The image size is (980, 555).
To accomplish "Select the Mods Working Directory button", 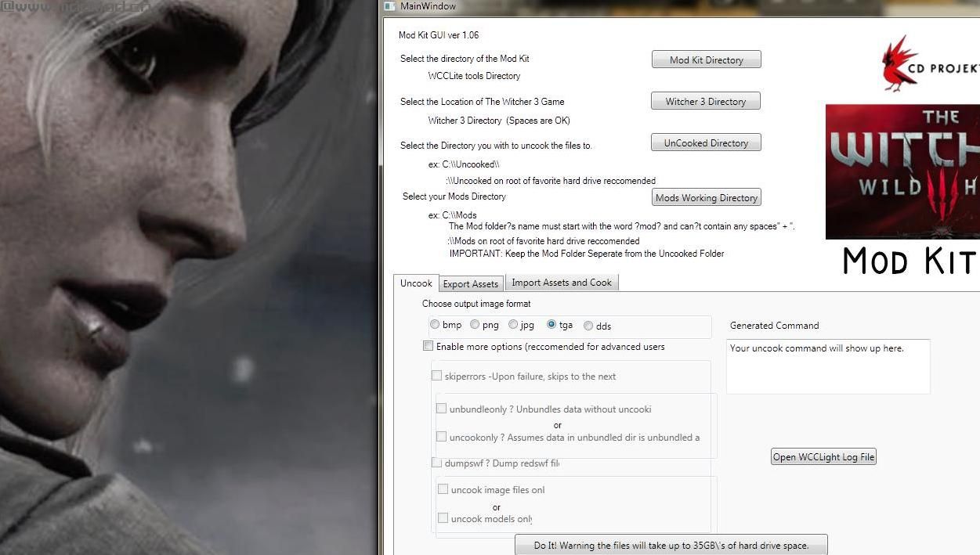I will (x=706, y=197).
